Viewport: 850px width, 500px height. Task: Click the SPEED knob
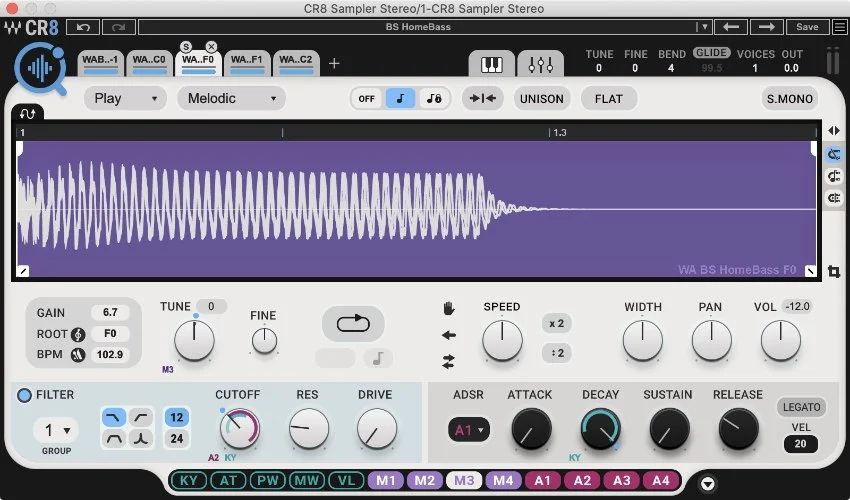pyautogui.click(x=502, y=341)
